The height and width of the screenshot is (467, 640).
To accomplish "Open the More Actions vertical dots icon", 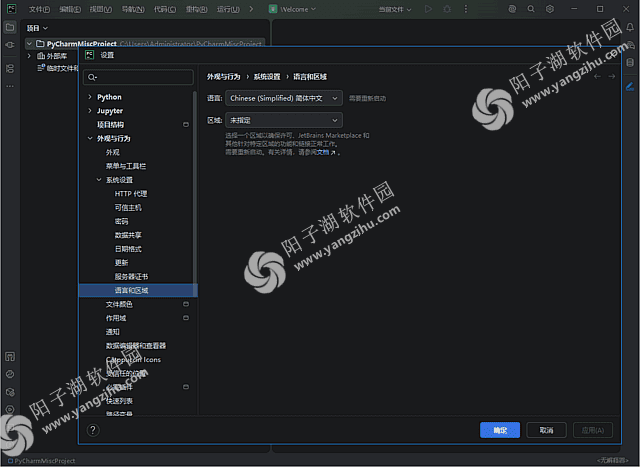I will coord(466,9).
